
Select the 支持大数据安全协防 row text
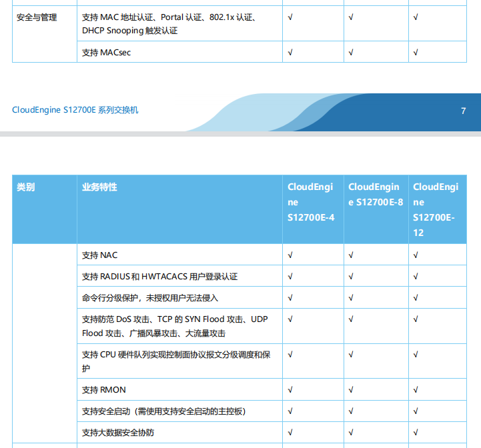coord(118,433)
